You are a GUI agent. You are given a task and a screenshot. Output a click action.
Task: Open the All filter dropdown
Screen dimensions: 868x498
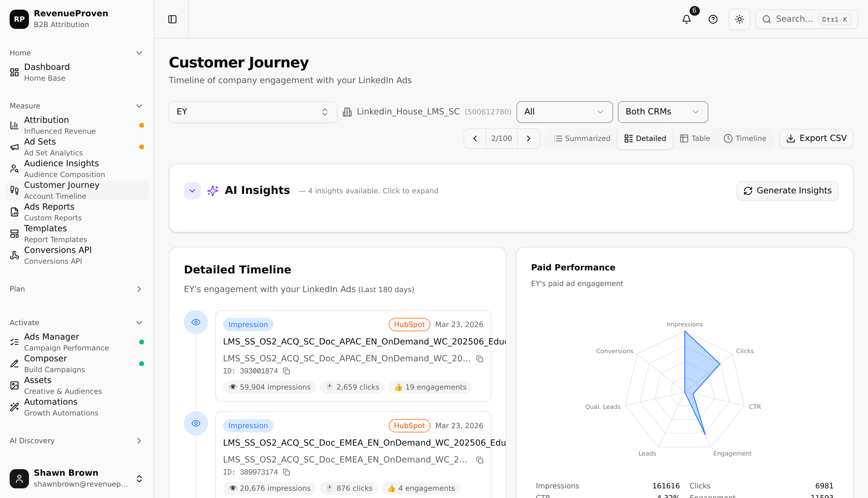565,111
